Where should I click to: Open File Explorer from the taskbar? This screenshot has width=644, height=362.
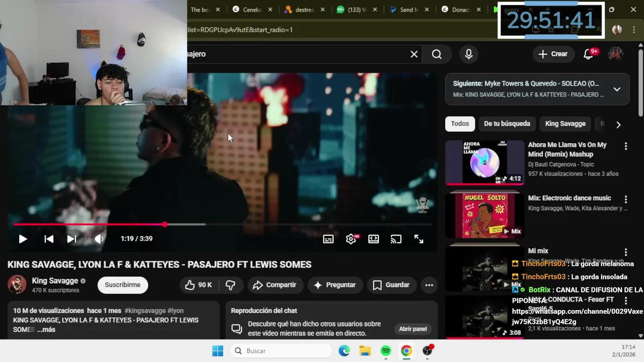pyautogui.click(x=365, y=351)
